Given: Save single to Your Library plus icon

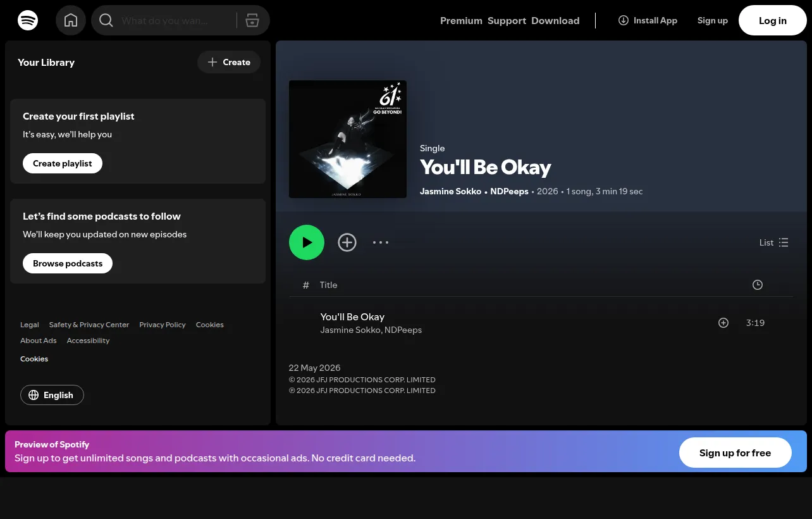Looking at the screenshot, I should (x=347, y=242).
